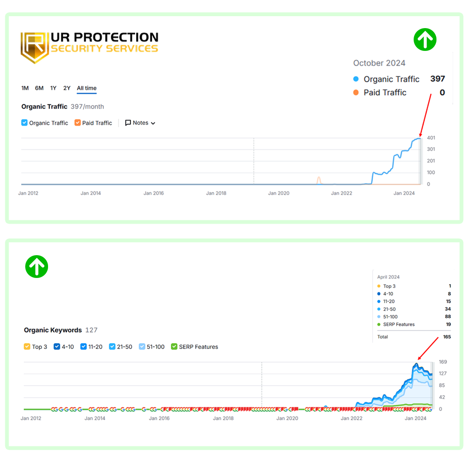Choose the 6M time range
The height and width of the screenshot is (476, 466).
click(x=39, y=88)
